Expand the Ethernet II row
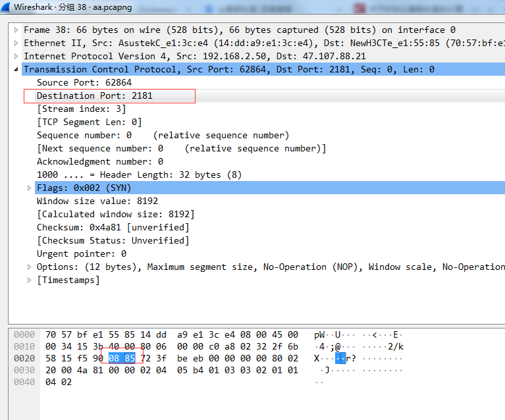The width and height of the screenshot is (505, 420). pos(16,43)
